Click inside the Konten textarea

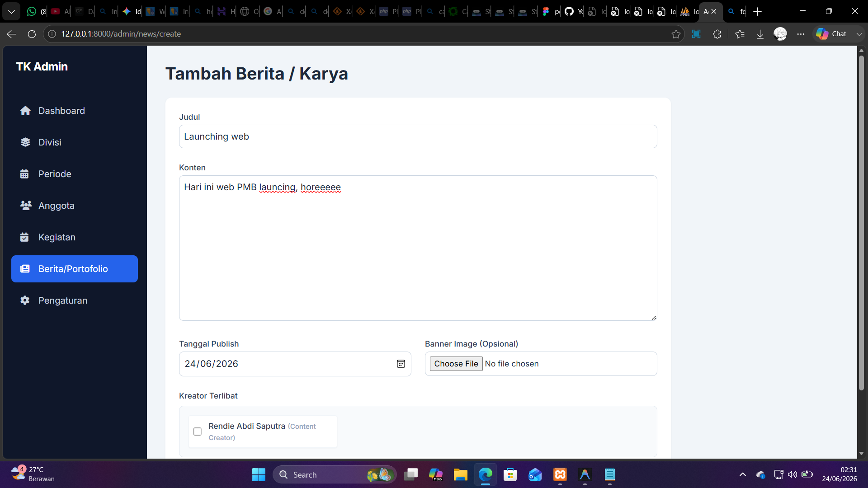(x=418, y=248)
